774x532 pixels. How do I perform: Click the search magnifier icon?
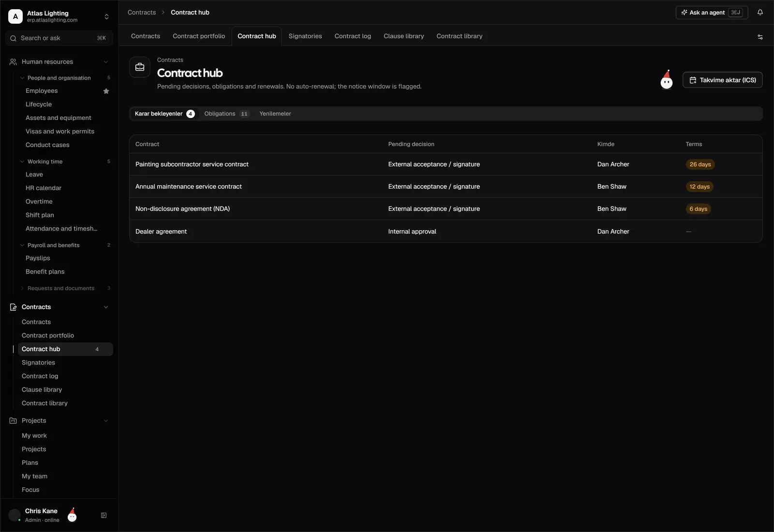coord(13,38)
